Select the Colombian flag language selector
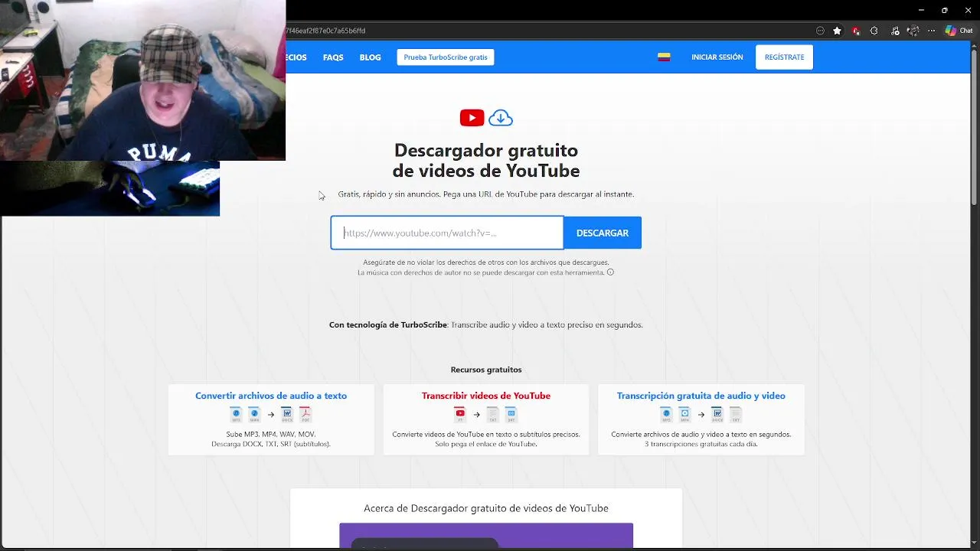Screen dimensions: 980x551 (x=664, y=57)
